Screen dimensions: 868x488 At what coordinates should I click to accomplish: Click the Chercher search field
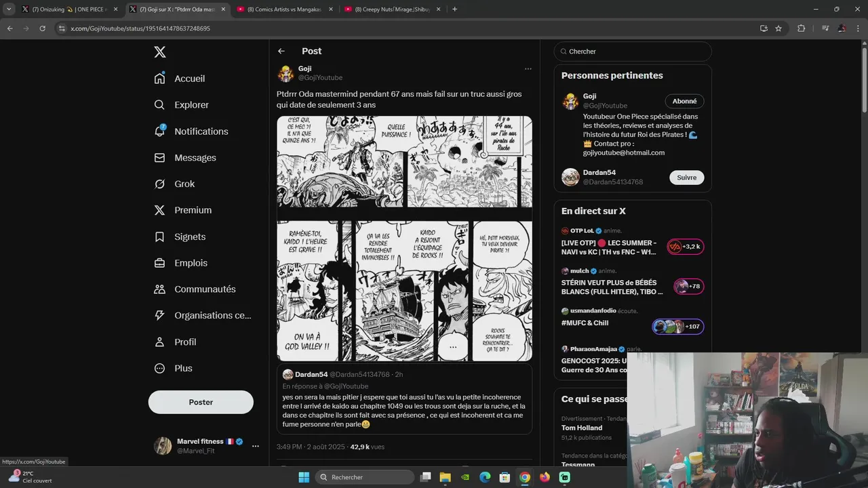633,52
